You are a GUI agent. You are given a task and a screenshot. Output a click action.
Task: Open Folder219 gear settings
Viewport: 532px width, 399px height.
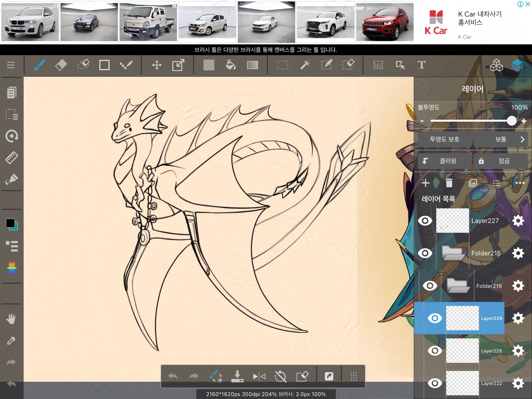click(x=518, y=286)
